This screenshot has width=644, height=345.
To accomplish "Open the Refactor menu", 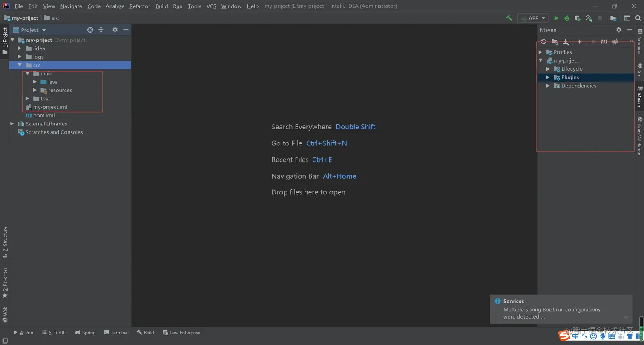I will point(140,6).
